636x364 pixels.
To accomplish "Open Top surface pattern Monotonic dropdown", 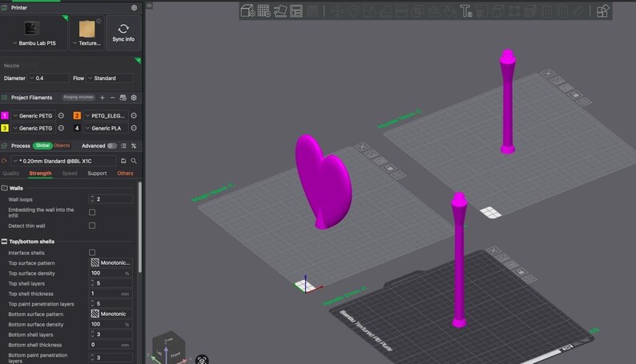I will 111,262.
